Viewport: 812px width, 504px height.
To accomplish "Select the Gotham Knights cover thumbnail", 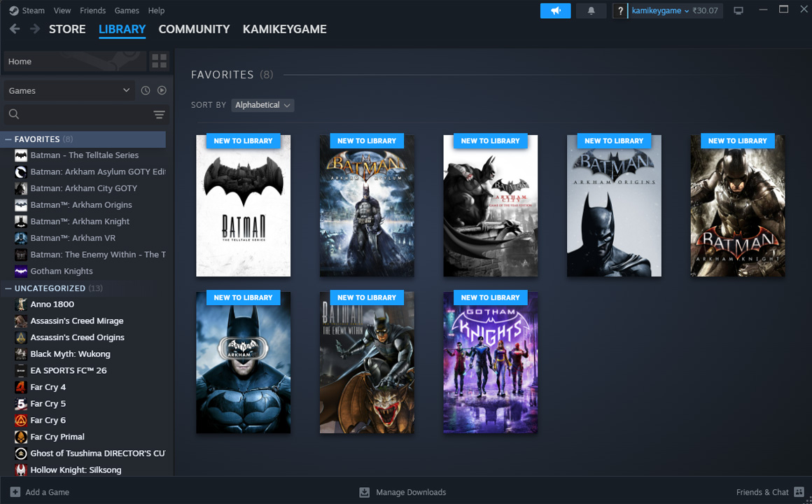I will tap(489, 363).
